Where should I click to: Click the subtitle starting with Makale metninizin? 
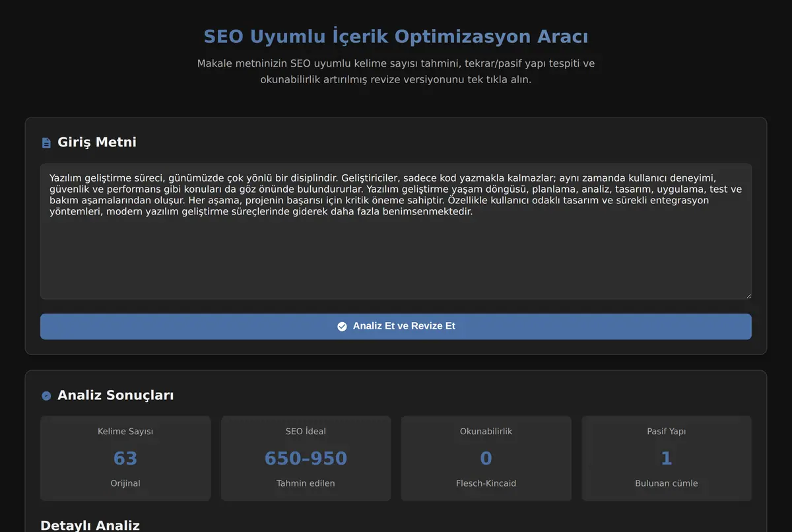(396, 71)
